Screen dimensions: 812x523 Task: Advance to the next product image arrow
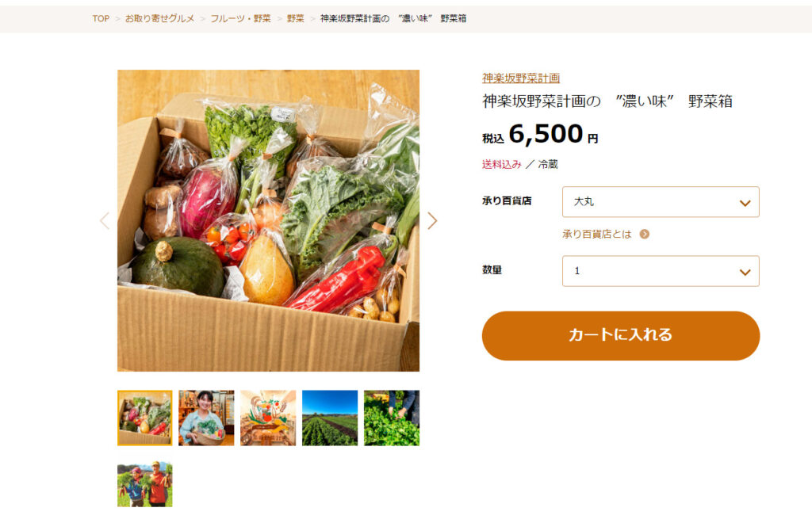coord(432,221)
